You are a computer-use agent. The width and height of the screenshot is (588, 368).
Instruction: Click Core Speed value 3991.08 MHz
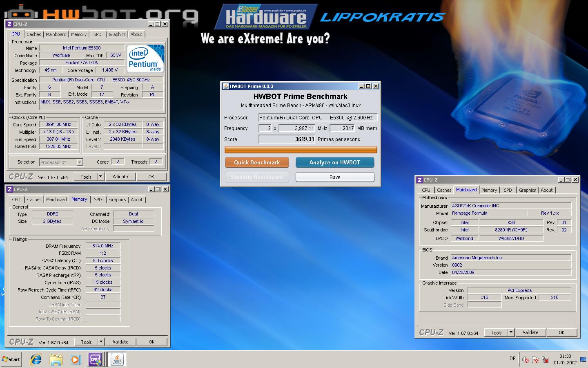58,124
